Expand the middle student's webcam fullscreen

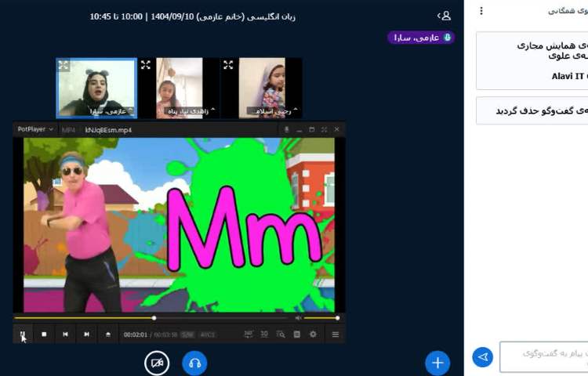pyautogui.click(x=146, y=65)
